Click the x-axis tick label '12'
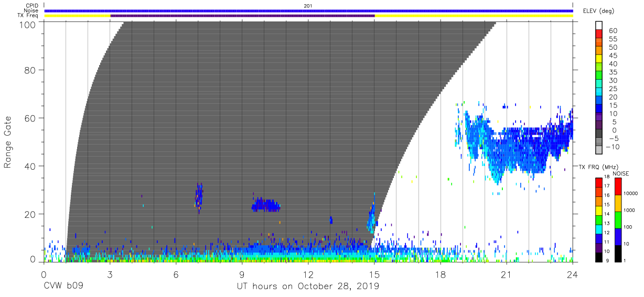 click(308, 274)
